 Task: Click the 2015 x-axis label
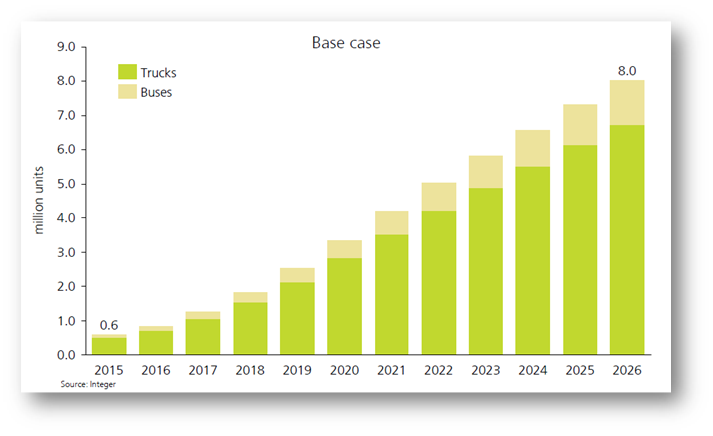click(109, 370)
